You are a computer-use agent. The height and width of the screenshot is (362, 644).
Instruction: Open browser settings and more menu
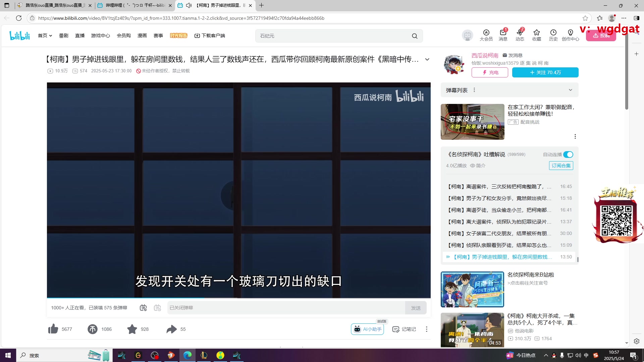tap(624, 18)
